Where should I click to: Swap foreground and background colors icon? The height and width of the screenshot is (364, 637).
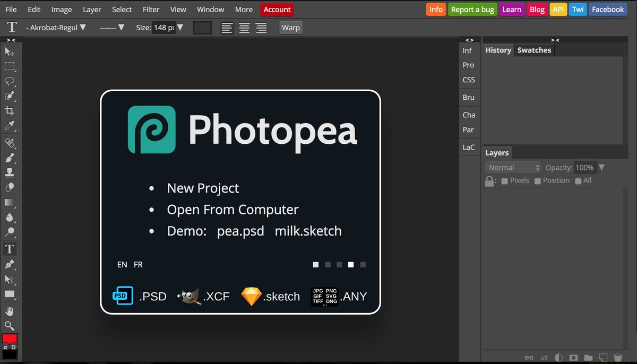5,347
